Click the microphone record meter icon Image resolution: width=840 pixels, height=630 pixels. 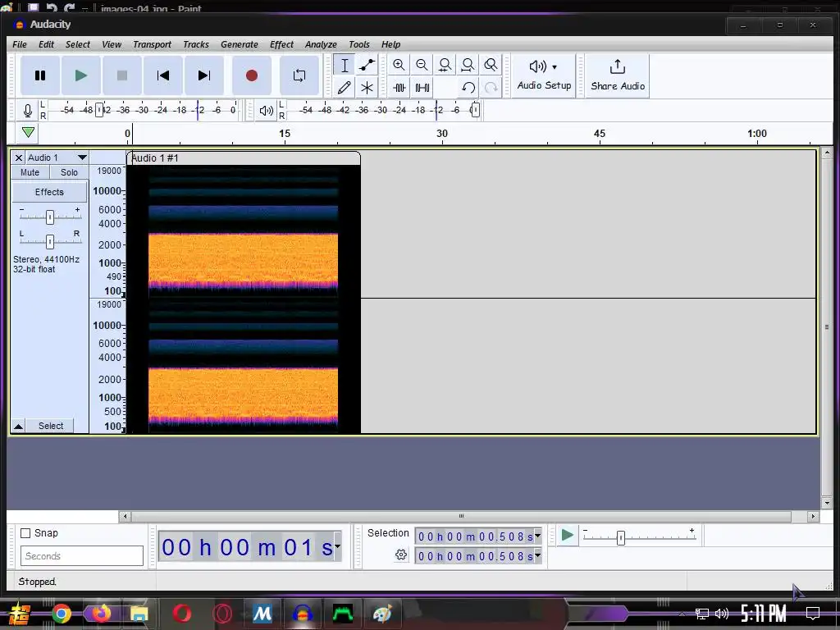[28, 111]
